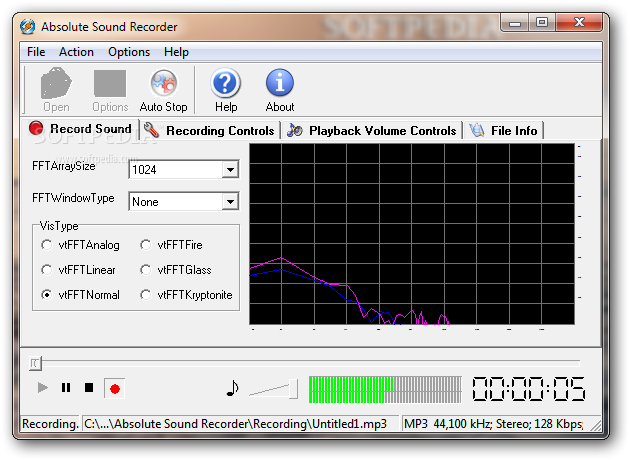Image resolution: width=630 pixels, height=460 pixels.
Task: Start playback with the Play button
Action: click(x=43, y=388)
